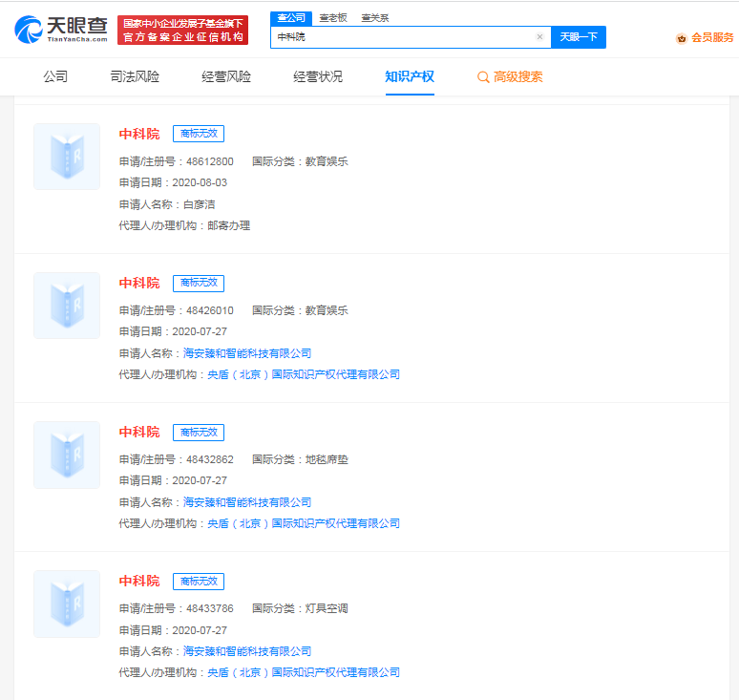The image size is (739, 700).
Task: Open agency 央盾（北京）国际知识产权代理有限公司 under 48432862
Action: click(x=304, y=523)
